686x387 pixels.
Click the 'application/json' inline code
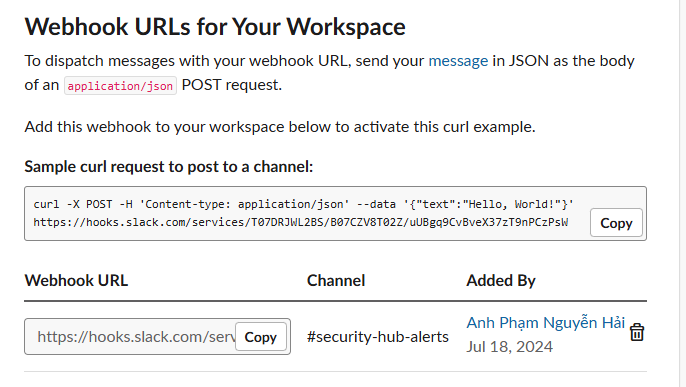click(120, 86)
